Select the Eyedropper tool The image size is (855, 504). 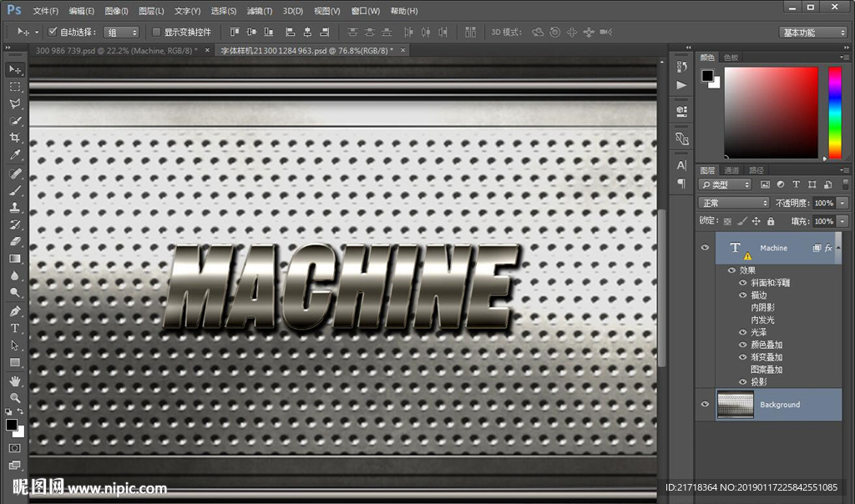coord(15,154)
